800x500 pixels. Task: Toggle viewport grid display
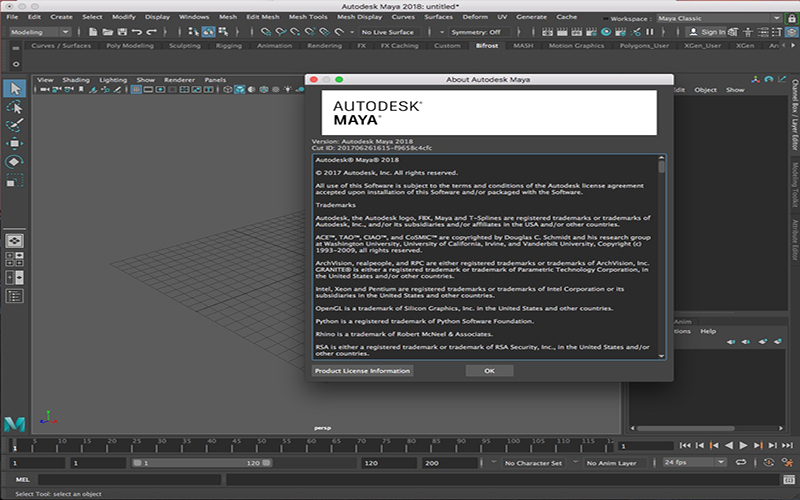pyautogui.click(x=136, y=89)
